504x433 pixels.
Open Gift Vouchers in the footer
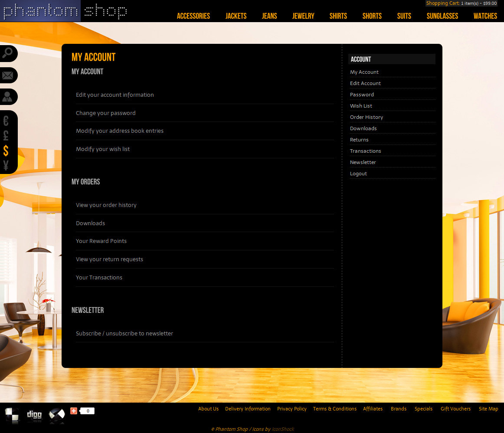[x=455, y=409]
